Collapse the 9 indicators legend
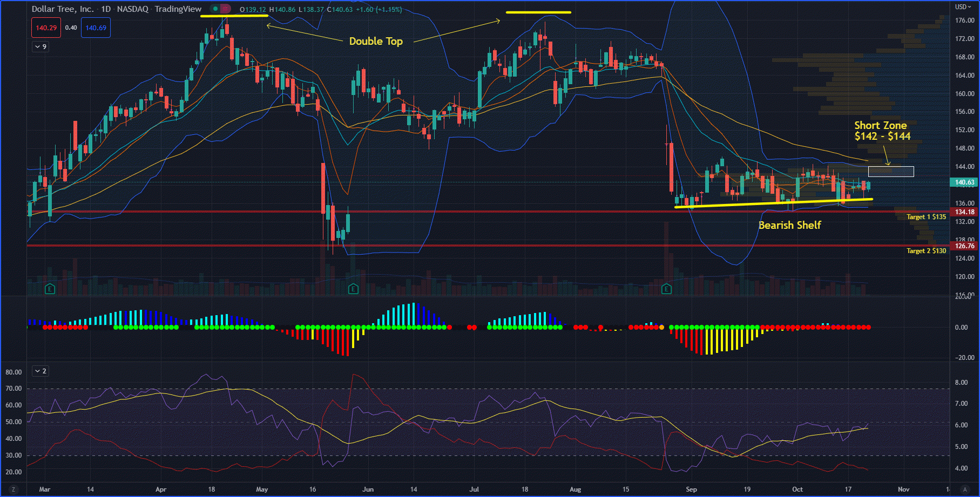 coord(40,47)
